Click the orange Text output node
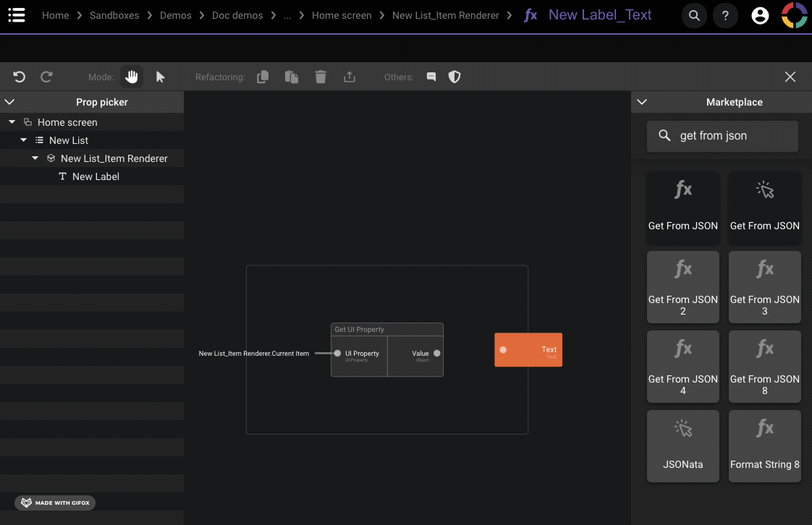Viewport: 812px width, 525px height. (x=528, y=350)
